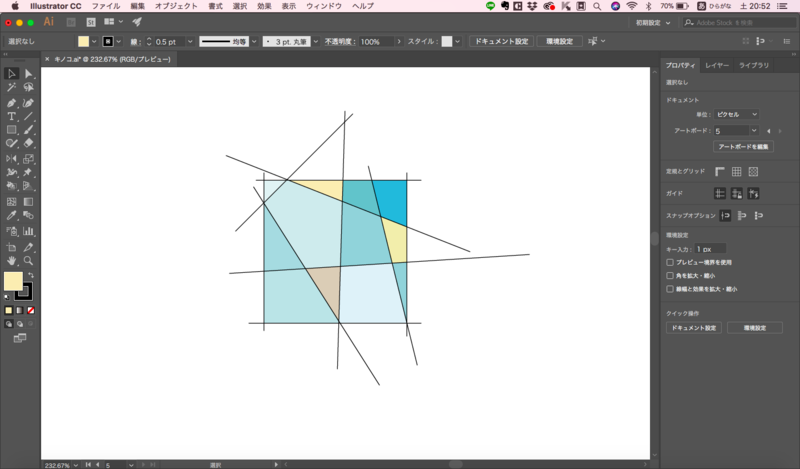
Task: Click ドキュメント設定 in the control bar
Action: 502,41
